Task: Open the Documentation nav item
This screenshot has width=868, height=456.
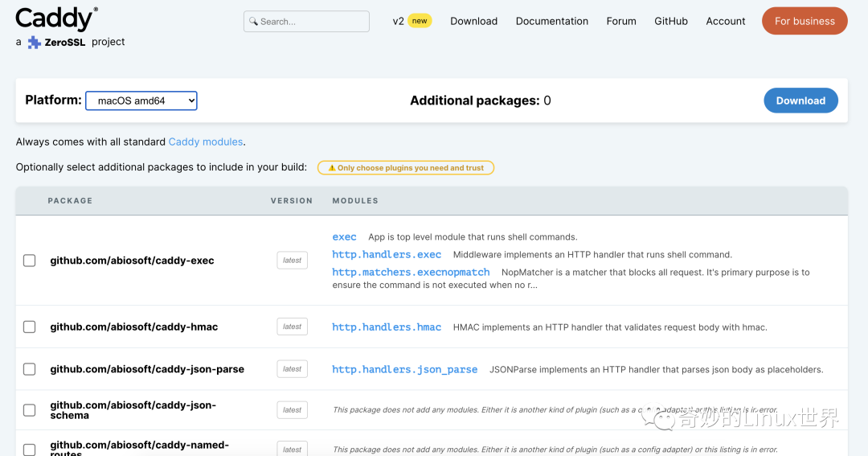Action: (x=552, y=21)
